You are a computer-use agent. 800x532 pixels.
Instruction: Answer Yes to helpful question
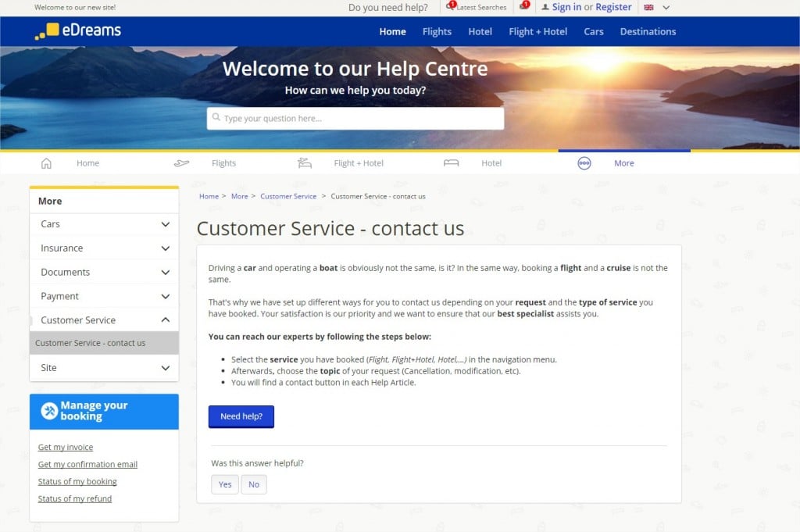pos(225,484)
